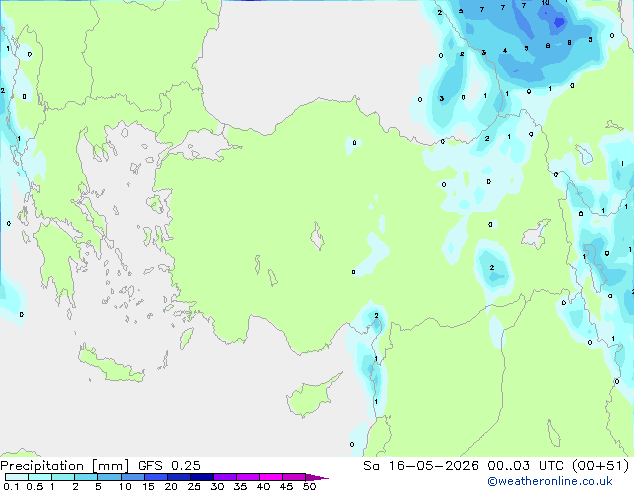Click the arrow tip beyond 50 on legend
This screenshot has width=634, height=490.
317,477
